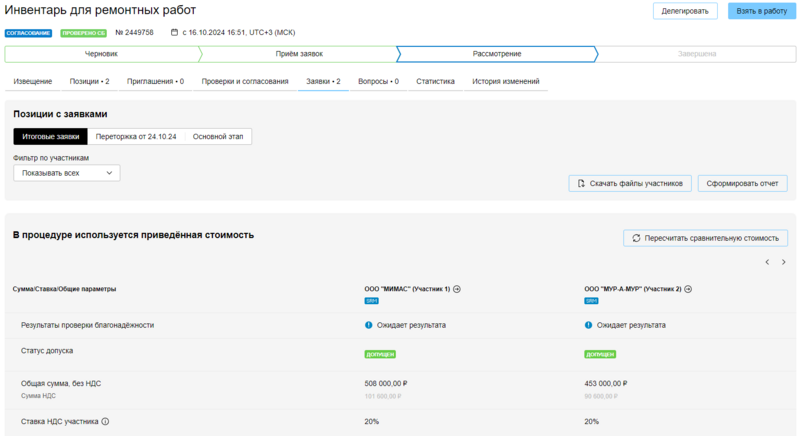Open Проверки и согласования tab
This screenshot has height=436, width=800.
coord(245,81)
